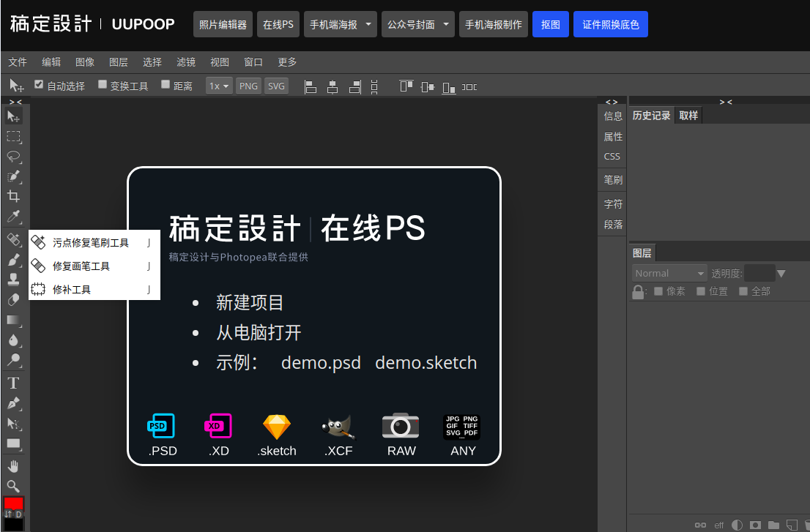810x532 pixels.
Task: Click the 透明度 value field
Action: coord(759,273)
